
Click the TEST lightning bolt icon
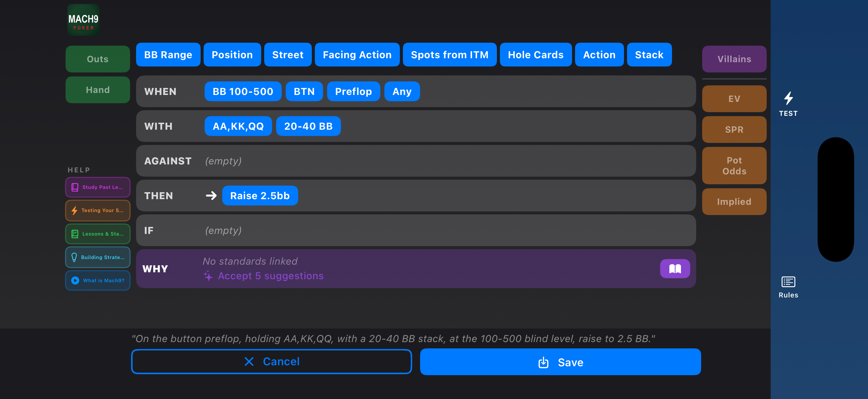pyautogui.click(x=788, y=98)
